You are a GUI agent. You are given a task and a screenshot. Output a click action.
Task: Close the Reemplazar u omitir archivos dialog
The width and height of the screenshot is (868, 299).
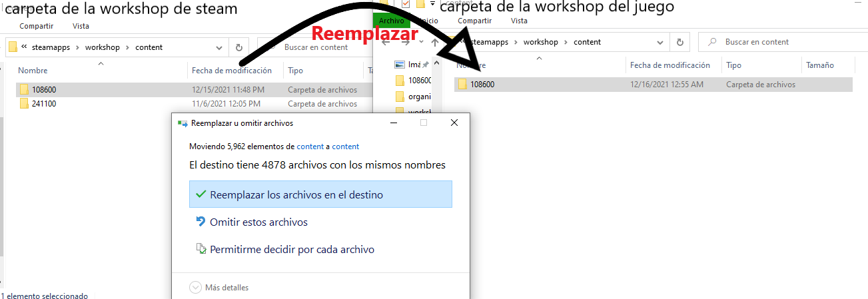pos(454,123)
